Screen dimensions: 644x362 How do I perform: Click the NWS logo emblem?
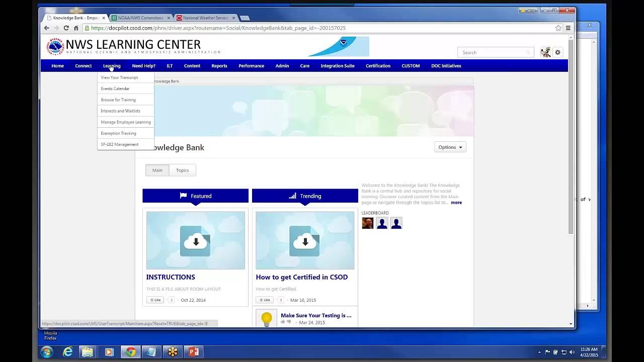55,47
